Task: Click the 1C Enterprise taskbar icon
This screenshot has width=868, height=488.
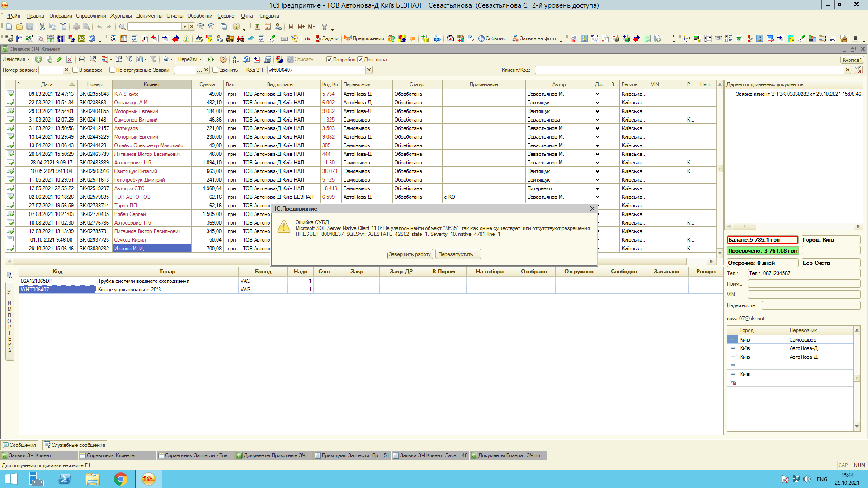Action: (149, 479)
